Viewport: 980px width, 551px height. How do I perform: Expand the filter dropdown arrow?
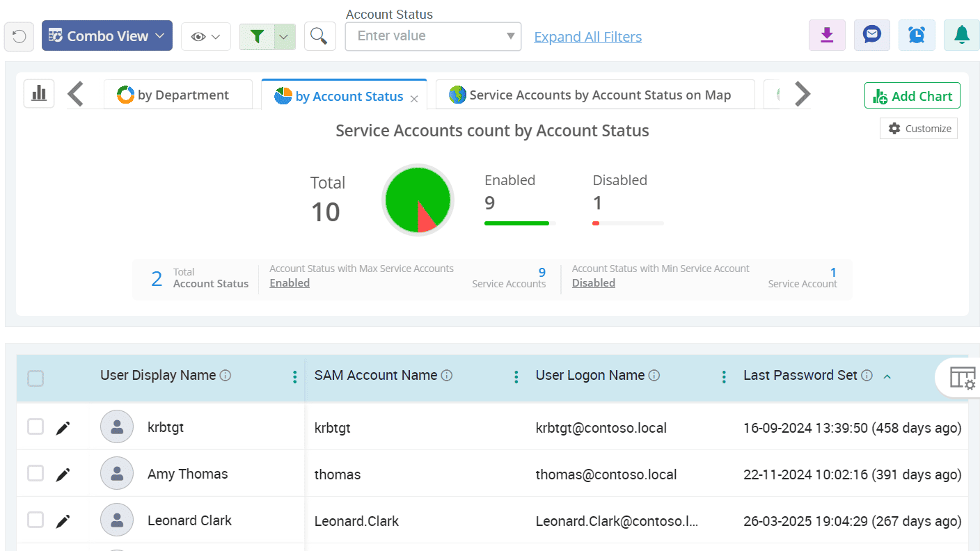(x=283, y=35)
